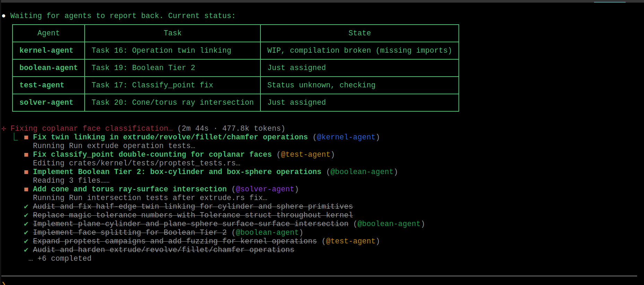
Task: Click checkmark beside Implement plane-cylinder task
Action: pyautogui.click(x=26, y=224)
